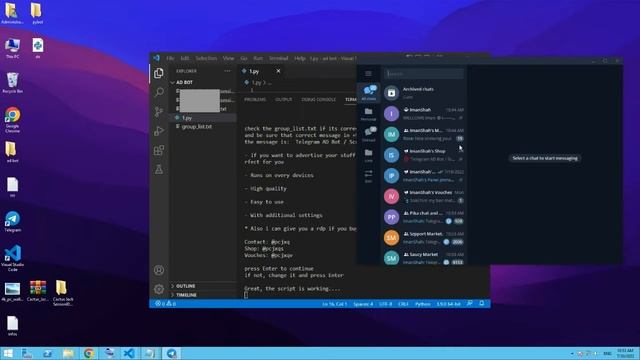
Task: Open the Search view in VS Code
Action: [x=159, y=92]
